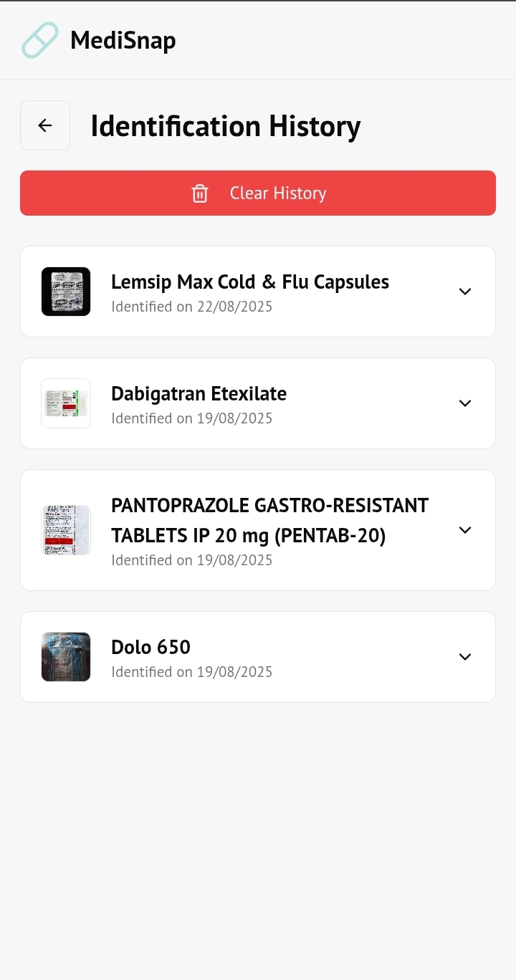
Task: Expand the Dolo 650 entry chevron
Action: pos(465,657)
